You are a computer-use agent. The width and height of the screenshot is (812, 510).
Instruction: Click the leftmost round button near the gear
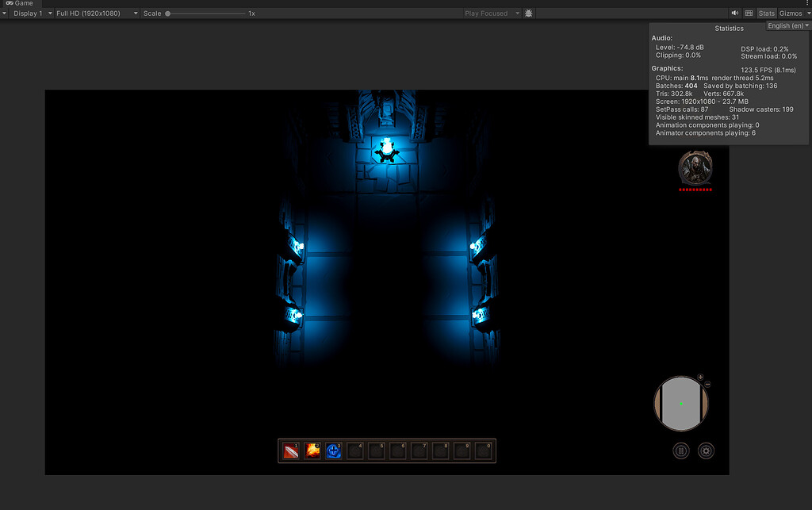pyautogui.click(x=681, y=451)
